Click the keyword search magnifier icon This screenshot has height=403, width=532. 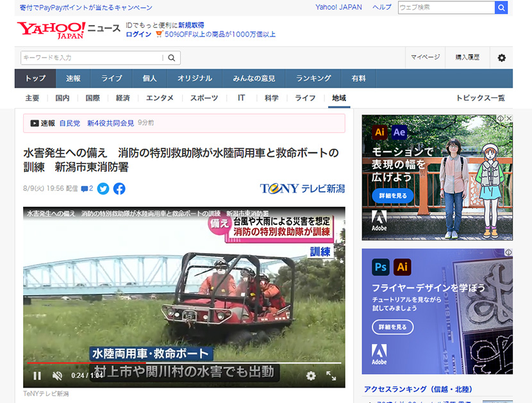click(x=172, y=58)
